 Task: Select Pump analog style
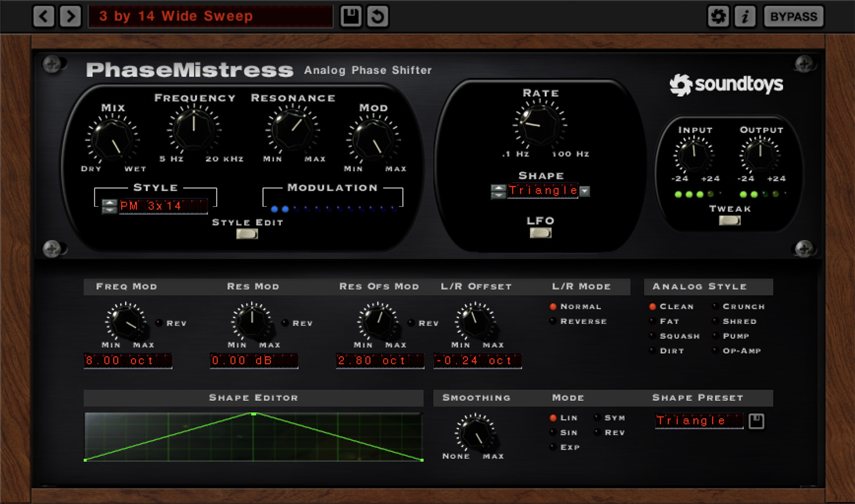tap(715, 336)
